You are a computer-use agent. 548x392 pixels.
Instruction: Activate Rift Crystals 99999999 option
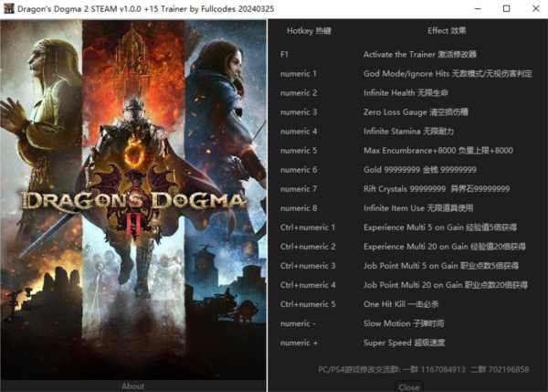pos(436,189)
